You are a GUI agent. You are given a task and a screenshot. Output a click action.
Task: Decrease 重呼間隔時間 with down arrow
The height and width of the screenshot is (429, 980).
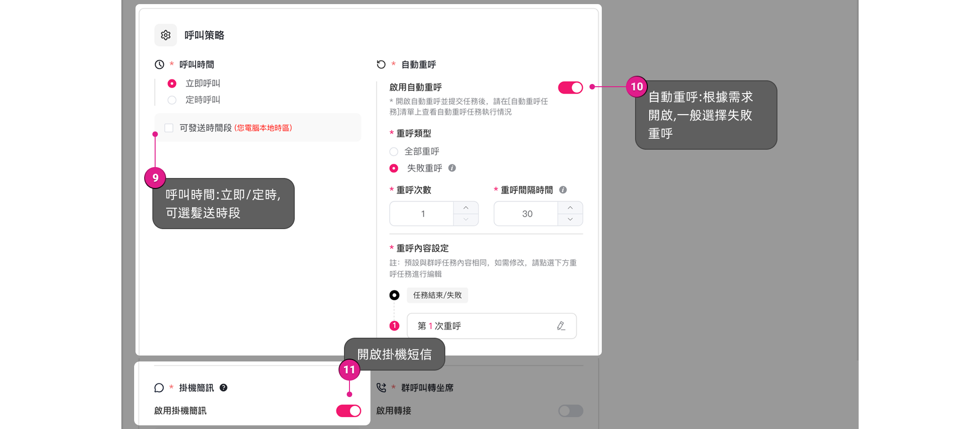coord(570,220)
